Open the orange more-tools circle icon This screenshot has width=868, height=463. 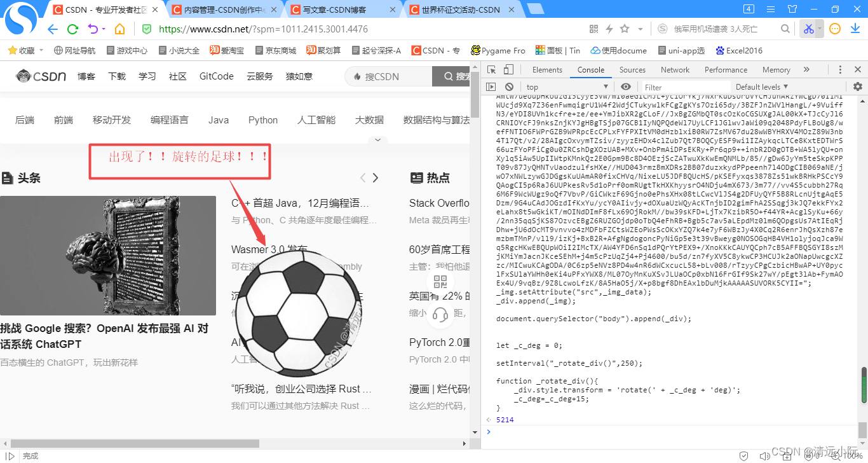[x=836, y=29]
